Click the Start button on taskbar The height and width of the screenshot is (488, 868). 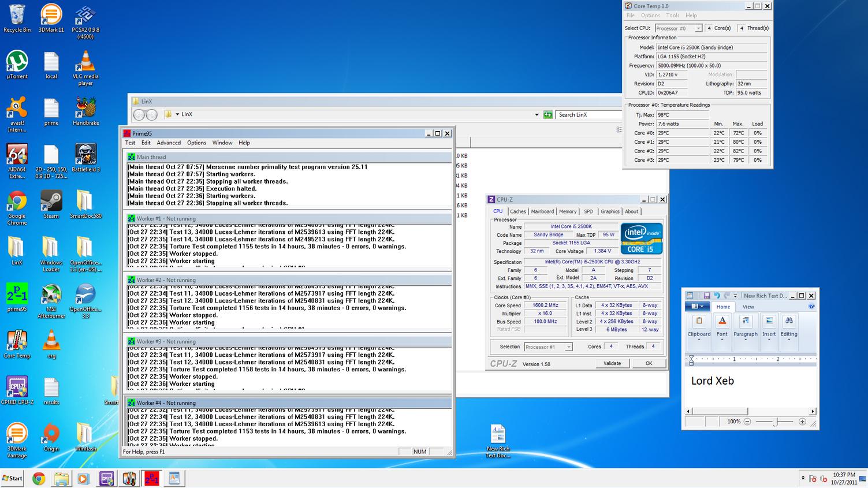[12, 478]
